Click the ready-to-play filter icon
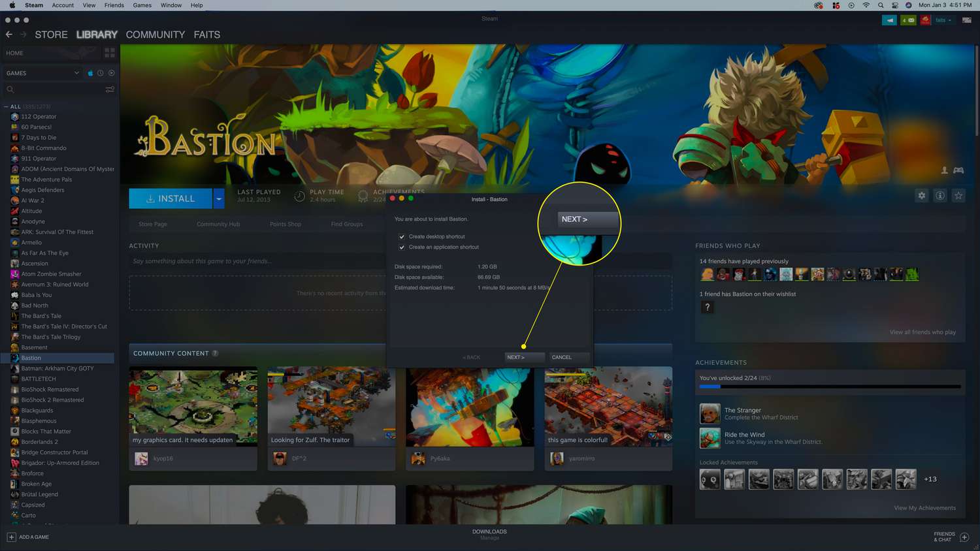980x551 pixels. 111,73
